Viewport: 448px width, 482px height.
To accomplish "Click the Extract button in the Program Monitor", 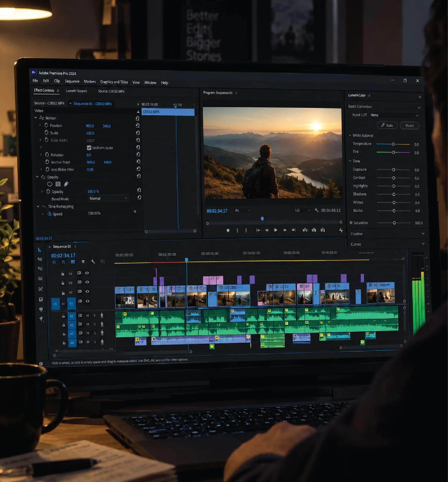I will (314, 230).
